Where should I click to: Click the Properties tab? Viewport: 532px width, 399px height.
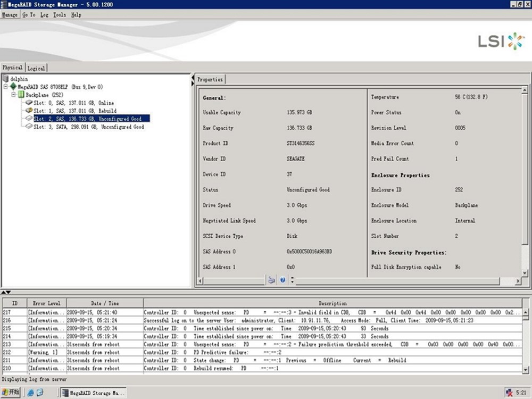(210, 79)
